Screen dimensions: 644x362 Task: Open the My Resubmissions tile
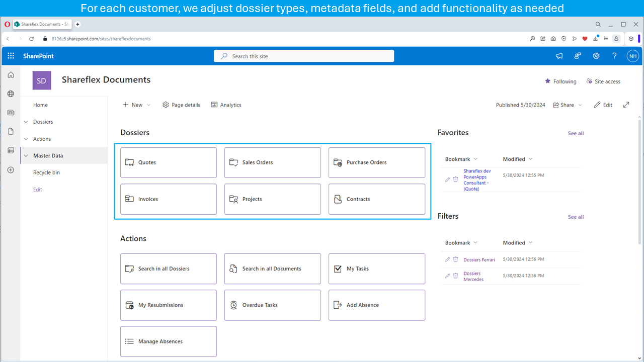(x=169, y=305)
